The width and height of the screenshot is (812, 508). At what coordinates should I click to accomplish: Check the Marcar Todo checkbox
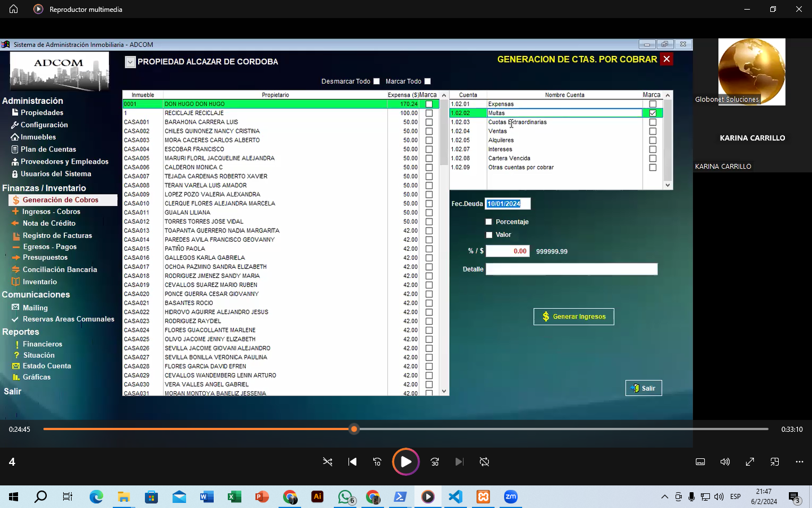click(427, 81)
